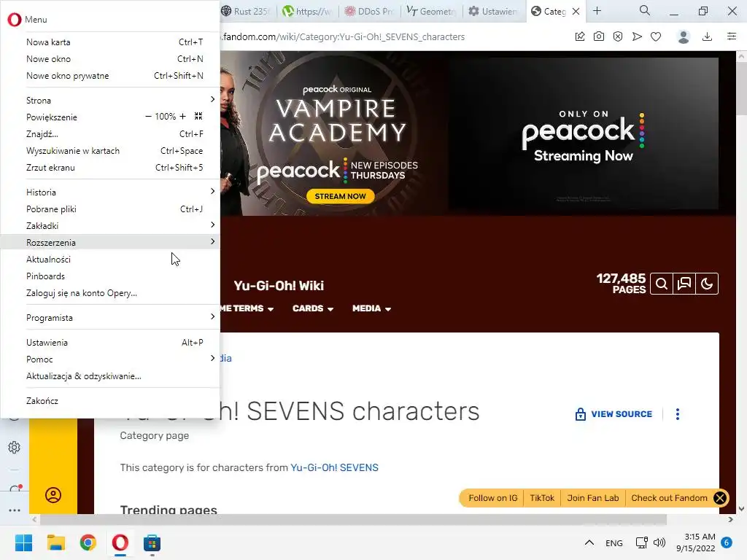Image resolution: width=747 pixels, height=560 pixels.
Task: Choose Nowe okno from menu
Action: click(x=110, y=59)
